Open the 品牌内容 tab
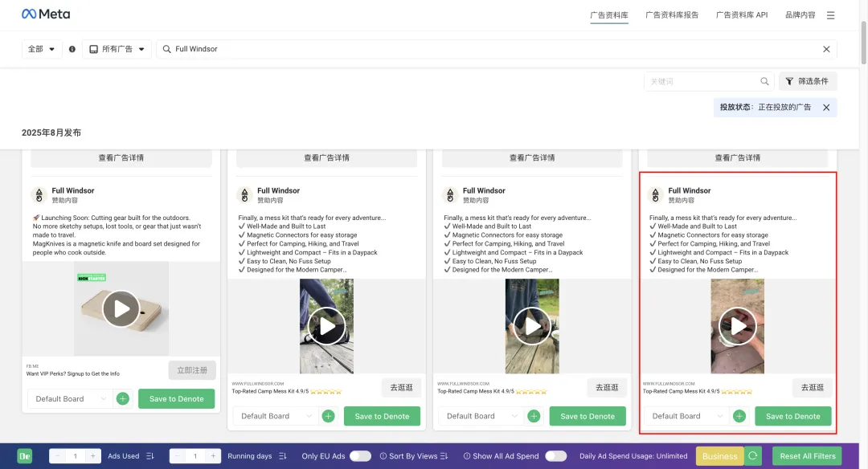The width and height of the screenshot is (868, 469). tap(800, 15)
